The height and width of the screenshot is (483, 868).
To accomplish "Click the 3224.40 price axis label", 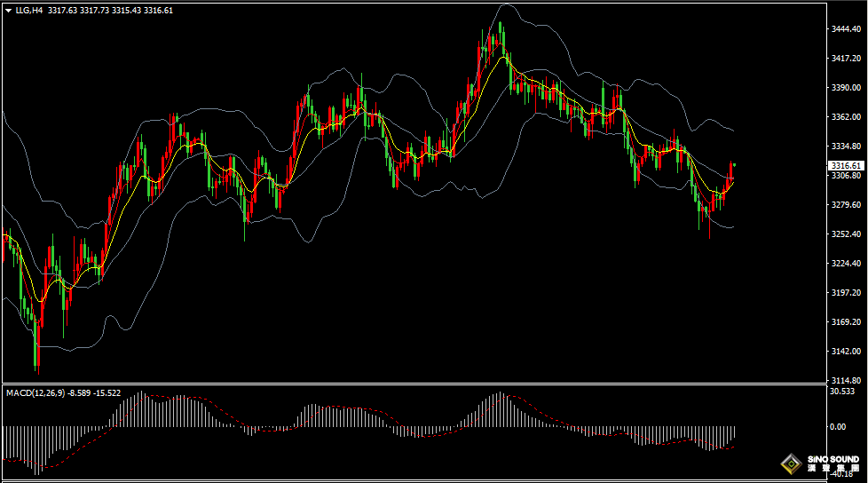I will point(844,264).
